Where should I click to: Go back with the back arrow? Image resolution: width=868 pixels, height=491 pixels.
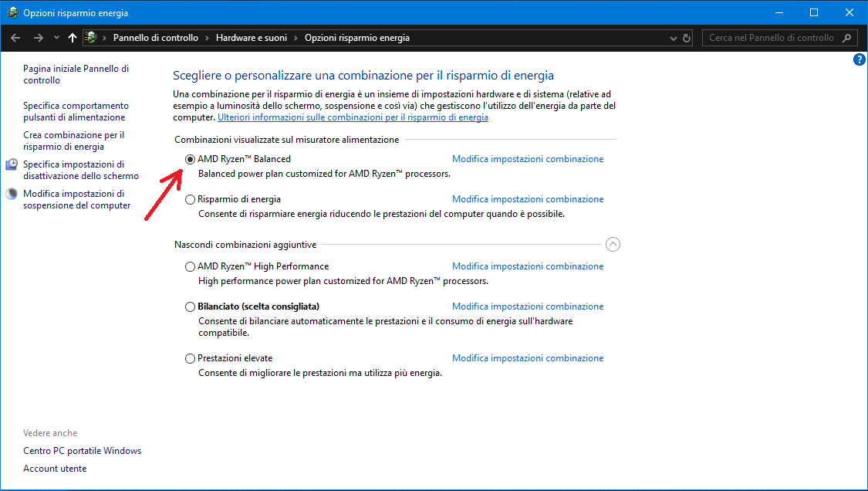point(15,38)
